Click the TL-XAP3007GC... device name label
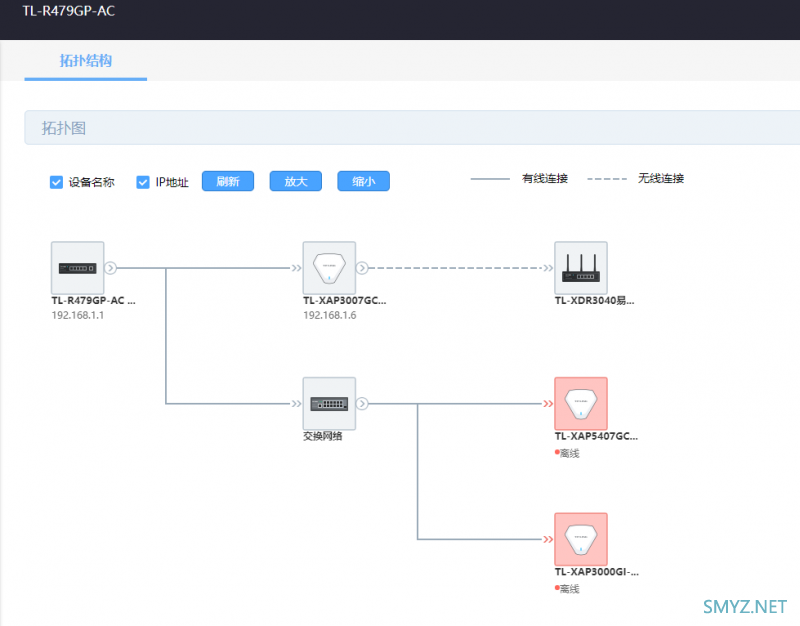 [345, 301]
